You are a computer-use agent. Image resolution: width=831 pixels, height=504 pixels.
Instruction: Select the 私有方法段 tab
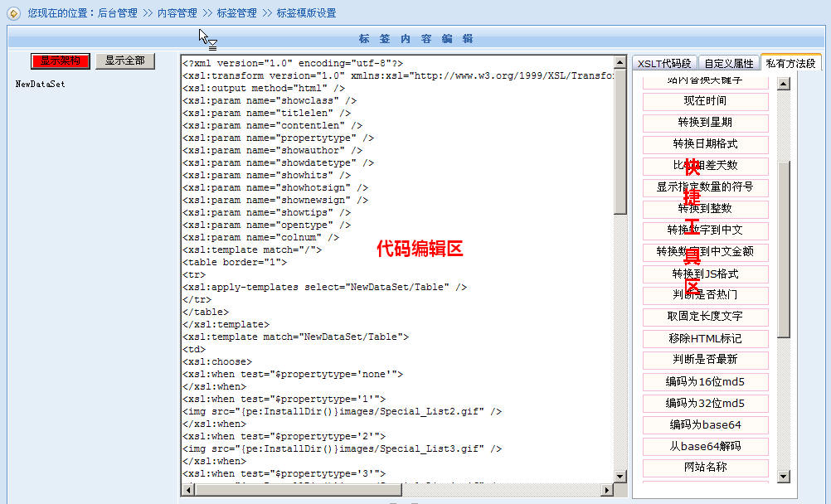(x=790, y=63)
